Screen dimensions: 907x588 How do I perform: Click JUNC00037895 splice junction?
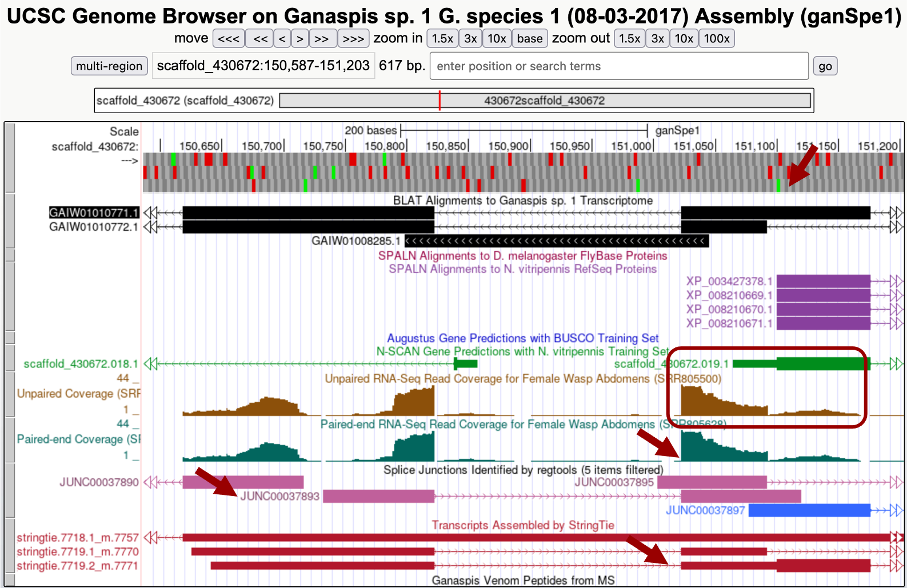click(712, 482)
